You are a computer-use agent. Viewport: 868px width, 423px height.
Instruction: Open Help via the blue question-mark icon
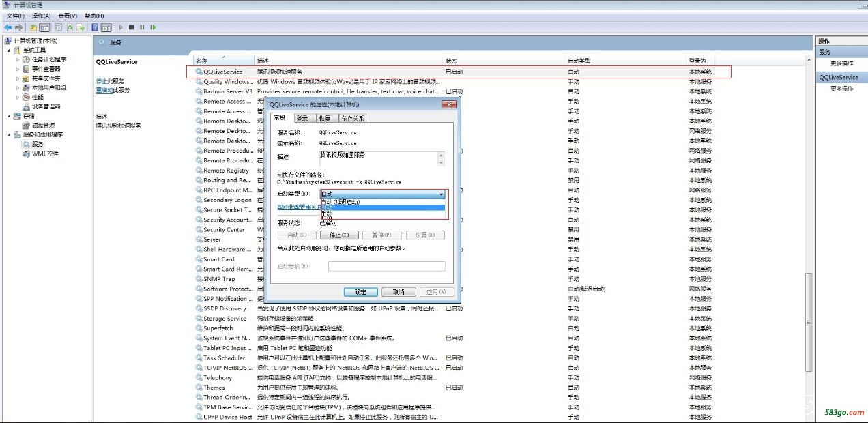[x=95, y=27]
